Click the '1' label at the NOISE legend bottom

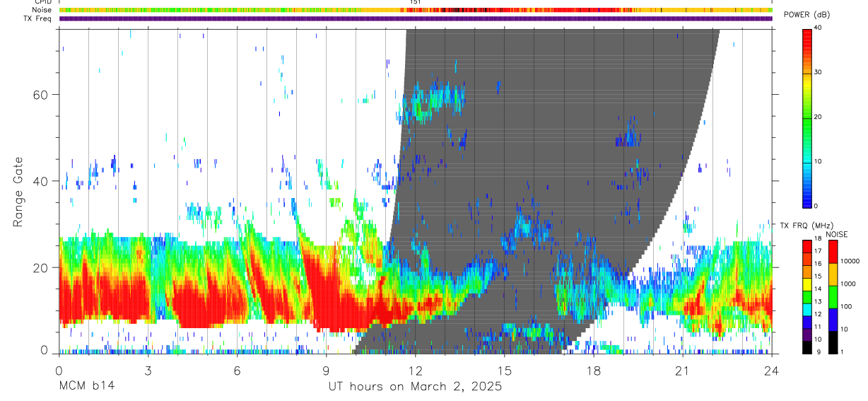(840, 351)
